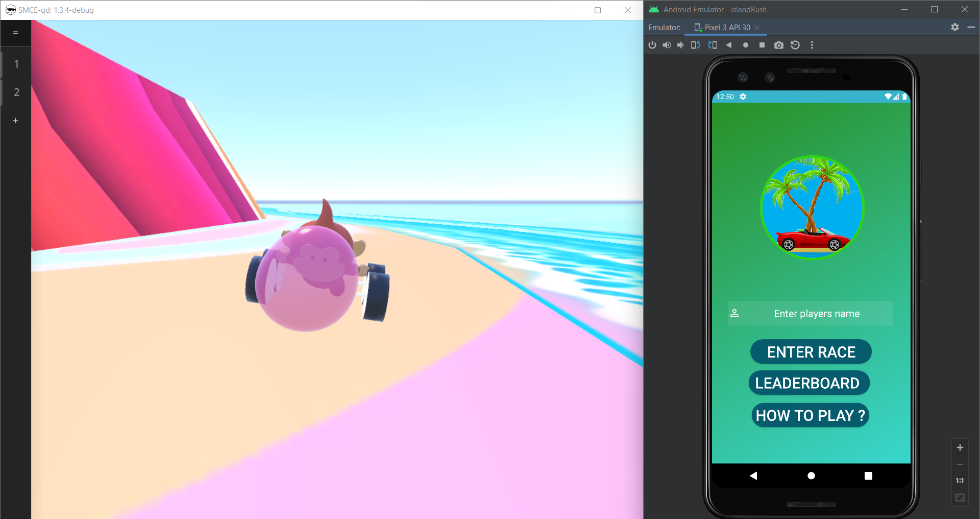Open the emulator extended controls menu
This screenshot has height=519, width=980.
812,45
